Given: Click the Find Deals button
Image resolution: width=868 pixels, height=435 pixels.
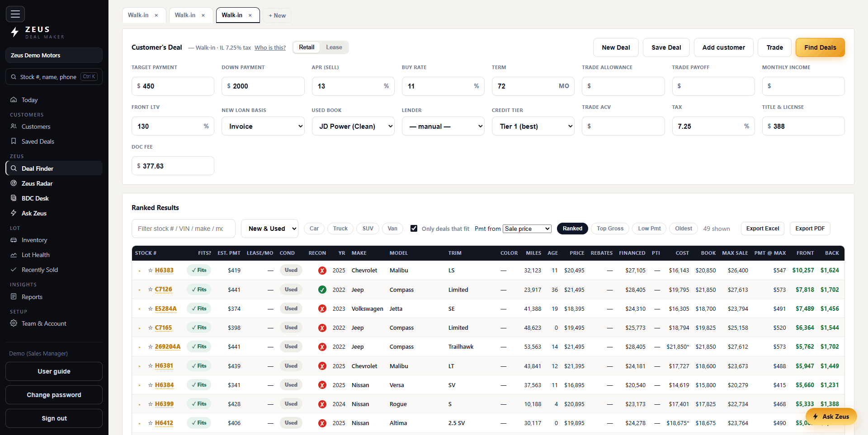Looking at the screenshot, I should (820, 47).
